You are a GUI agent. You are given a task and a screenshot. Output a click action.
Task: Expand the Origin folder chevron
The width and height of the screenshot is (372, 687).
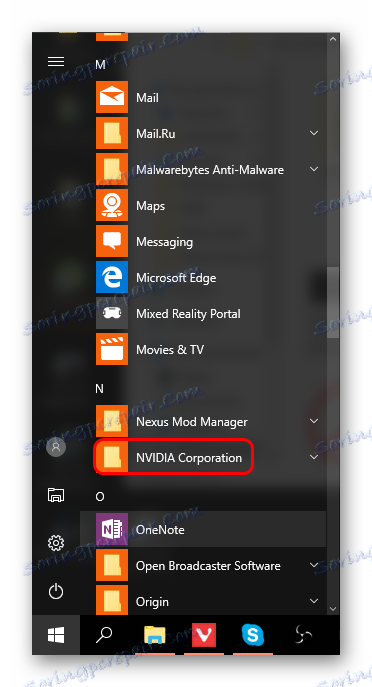point(314,601)
